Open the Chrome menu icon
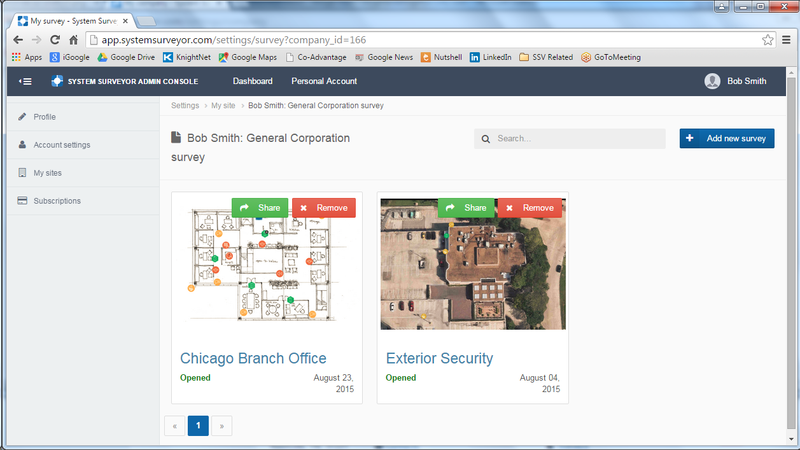 786,40
